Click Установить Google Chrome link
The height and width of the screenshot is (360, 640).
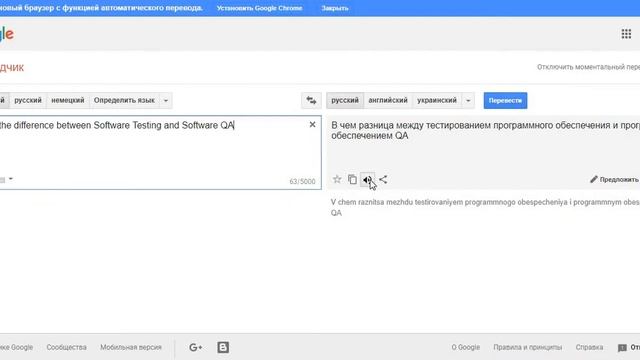point(260,8)
